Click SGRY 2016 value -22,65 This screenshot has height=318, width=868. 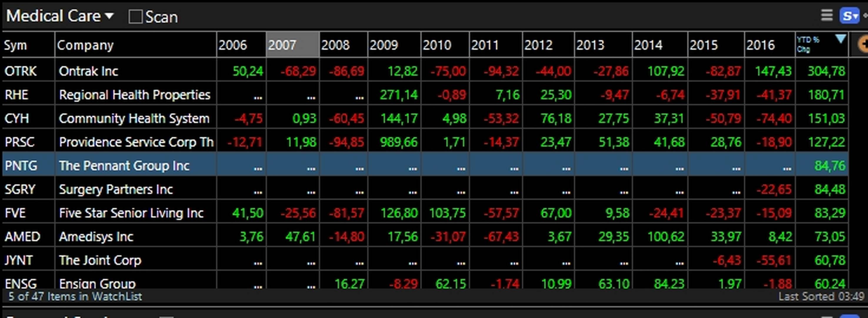click(774, 189)
